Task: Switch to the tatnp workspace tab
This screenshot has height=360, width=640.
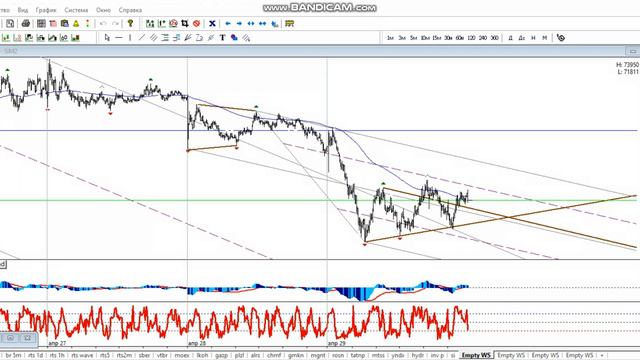Action: coord(358,355)
